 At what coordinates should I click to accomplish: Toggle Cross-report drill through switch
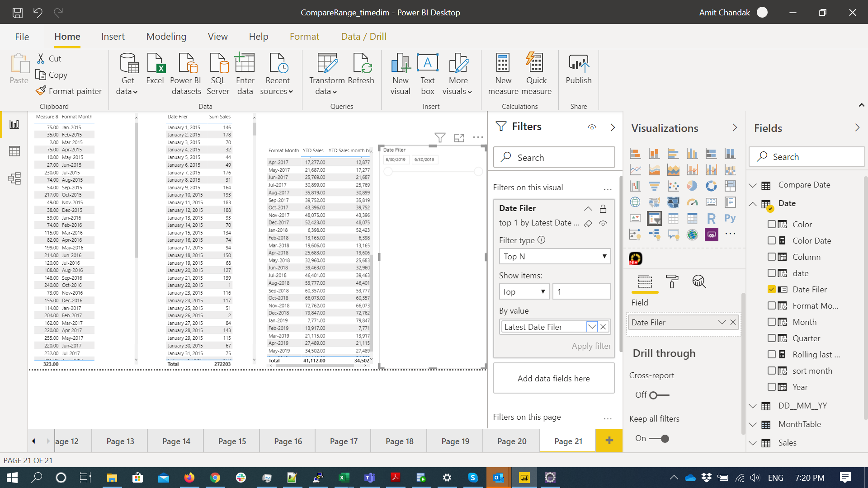[659, 395]
